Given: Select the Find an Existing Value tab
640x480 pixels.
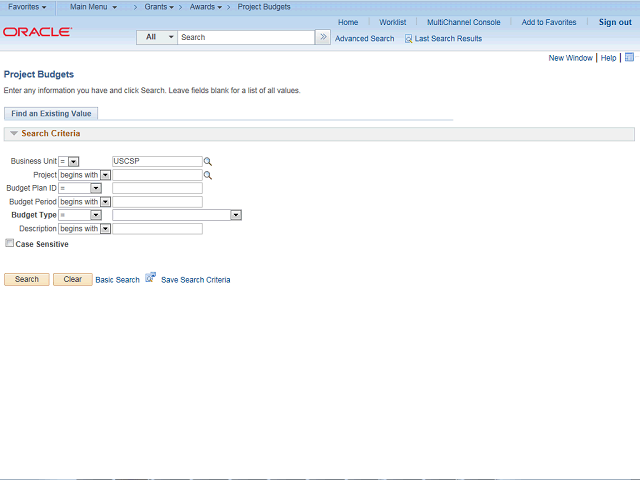Looking at the screenshot, I should [x=51, y=113].
